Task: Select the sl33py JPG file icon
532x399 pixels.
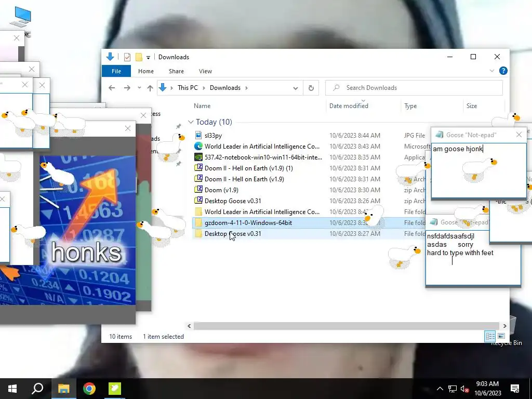Action: 198,136
